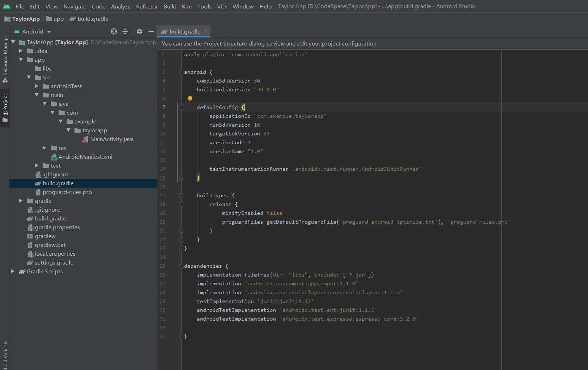Open the Android view selector dropdown
This screenshot has height=370, width=588.
33,31
